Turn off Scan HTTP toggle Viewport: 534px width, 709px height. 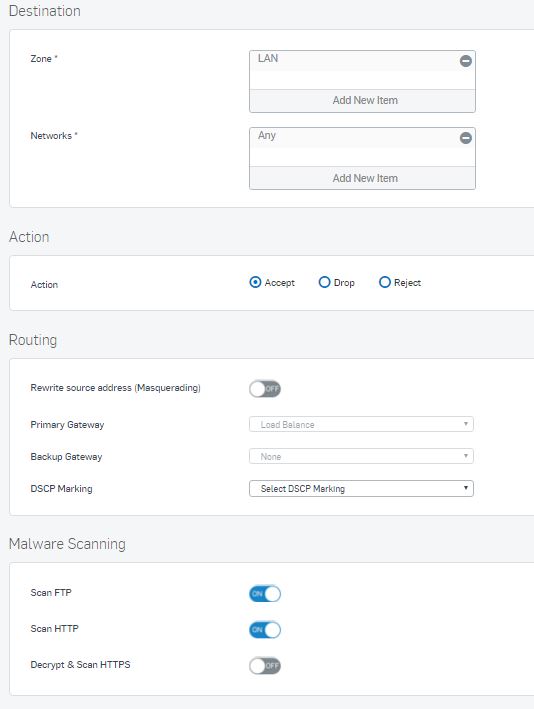pyautogui.click(x=265, y=630)
